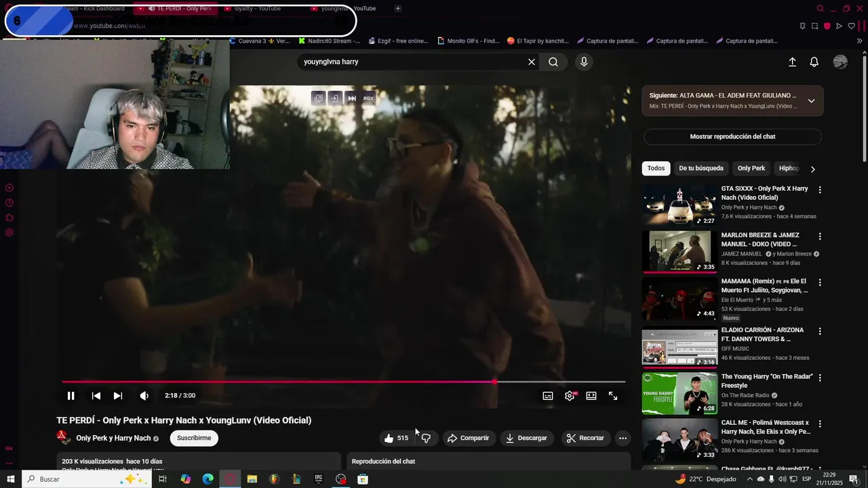Screen dimensions: 868x488
Task: Open Windows Start menu
Action: pos(11,479)
